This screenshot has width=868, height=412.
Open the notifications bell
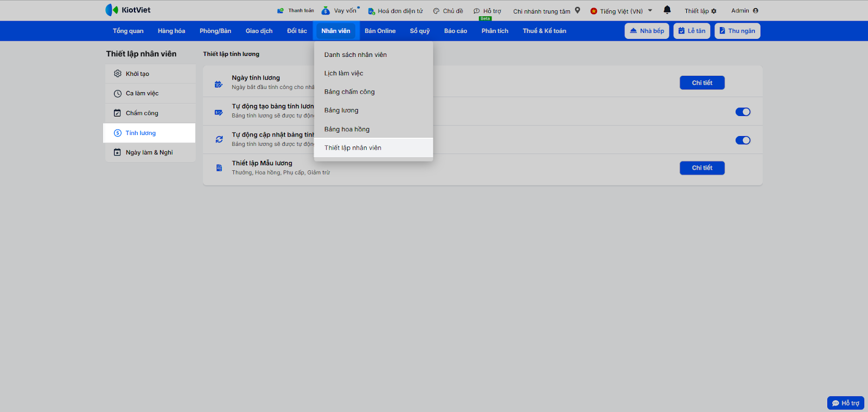point(667,10)
